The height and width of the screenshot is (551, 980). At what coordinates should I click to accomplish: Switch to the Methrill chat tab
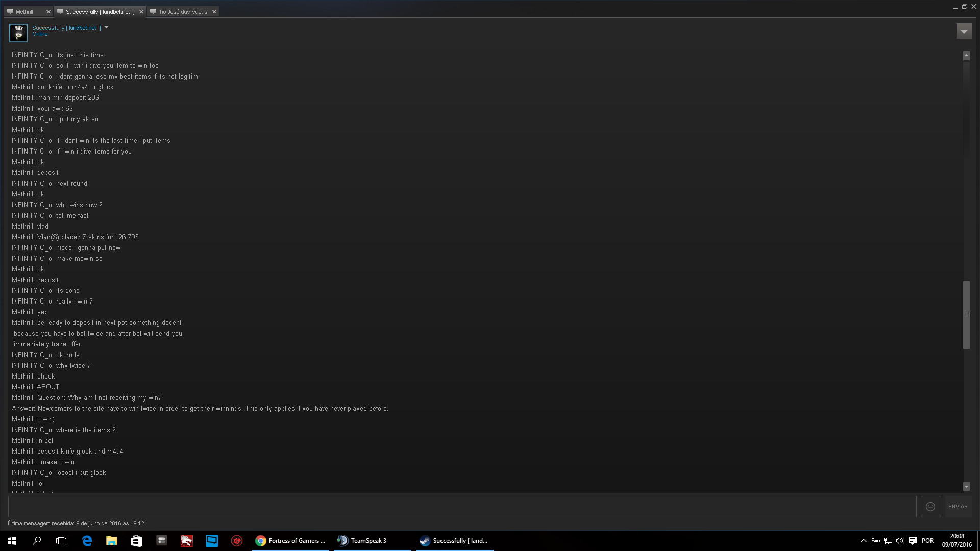tap(24, 12)
